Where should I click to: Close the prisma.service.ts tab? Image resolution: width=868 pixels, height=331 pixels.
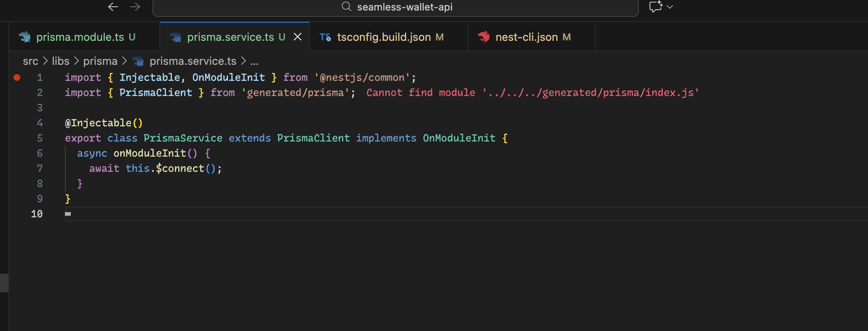pyautogui.click(x=297, y=37)
